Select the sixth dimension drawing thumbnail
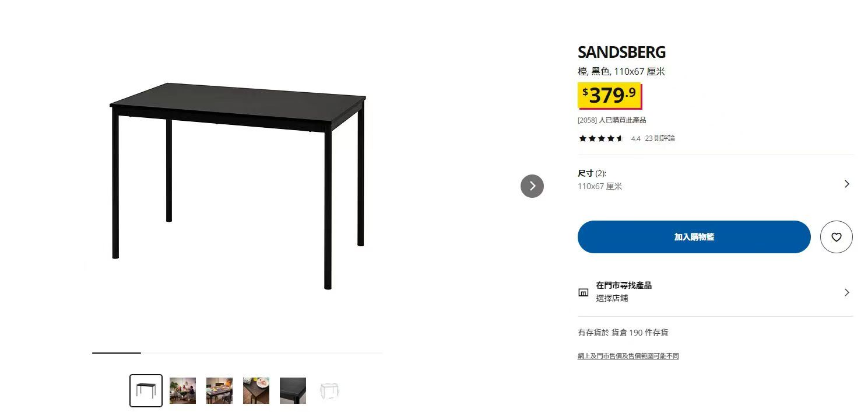This screenshot has height=412, width=868. [x=329, y=390]
